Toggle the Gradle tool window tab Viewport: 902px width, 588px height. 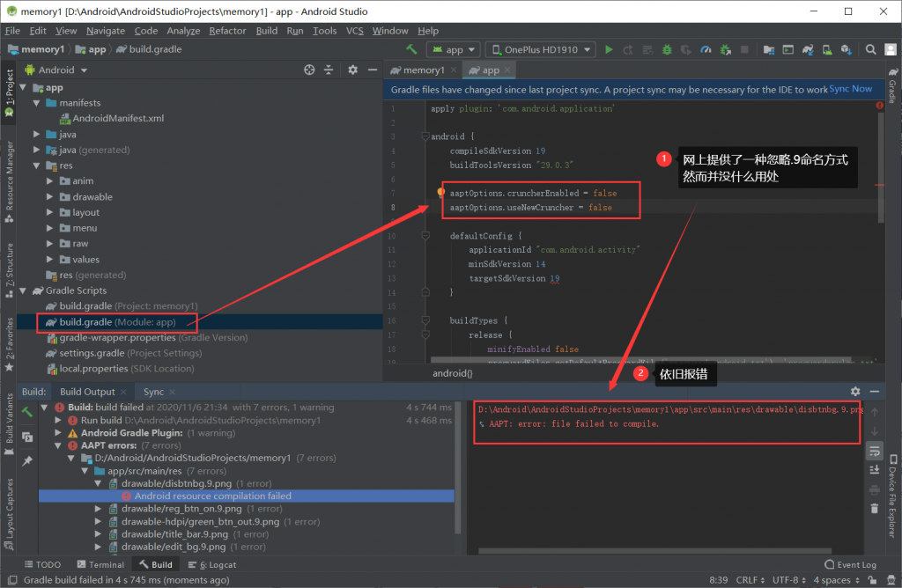(x=893, y=85)
